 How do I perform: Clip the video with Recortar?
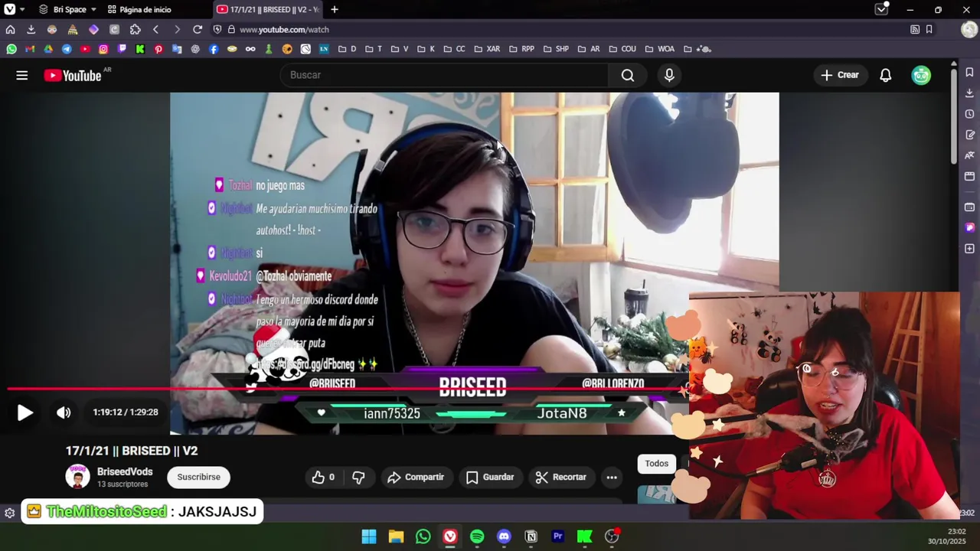561,477
